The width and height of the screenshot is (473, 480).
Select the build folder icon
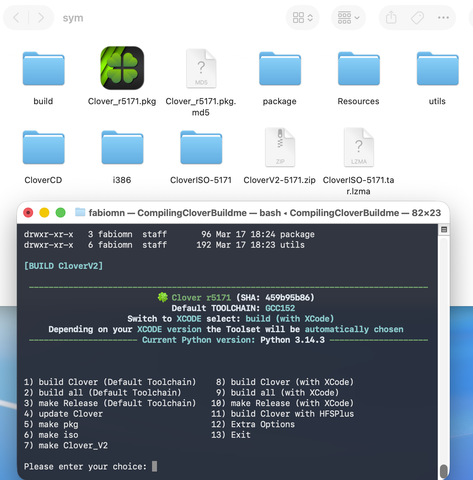[43, 69]
